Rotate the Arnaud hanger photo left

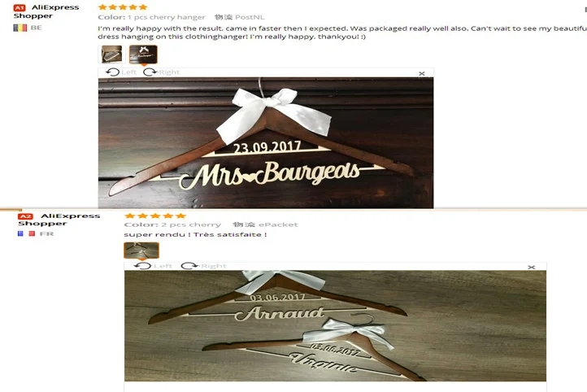pyautogui.click(x=153, y=266)
